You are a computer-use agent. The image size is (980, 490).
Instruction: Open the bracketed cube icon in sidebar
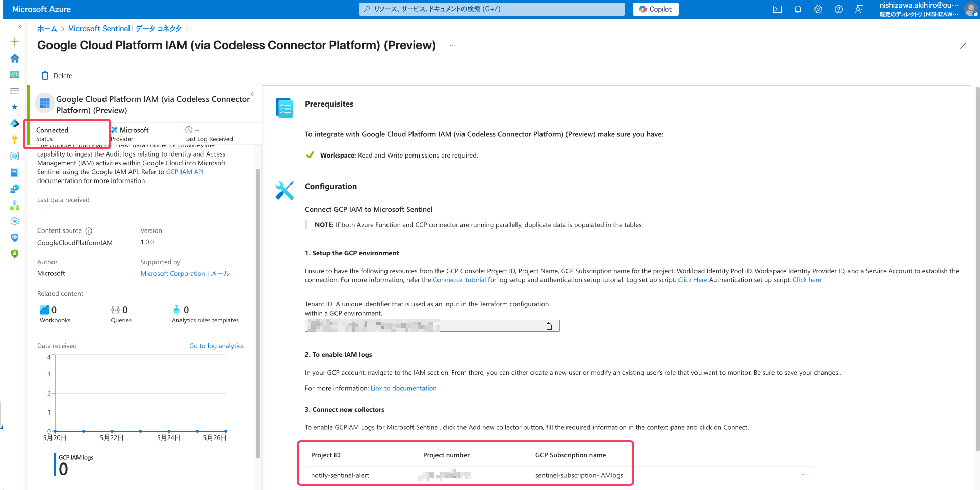click(15, 156)
